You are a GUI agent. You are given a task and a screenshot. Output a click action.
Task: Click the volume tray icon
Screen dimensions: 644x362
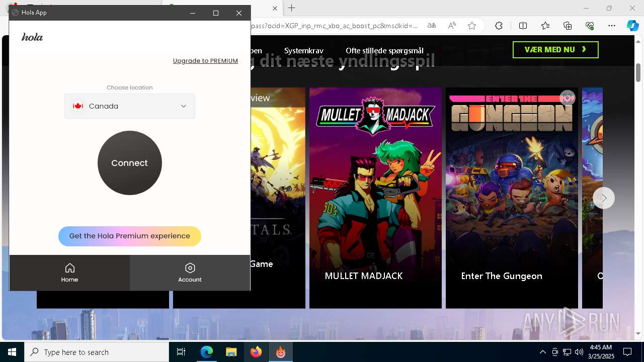coord(579,352)
